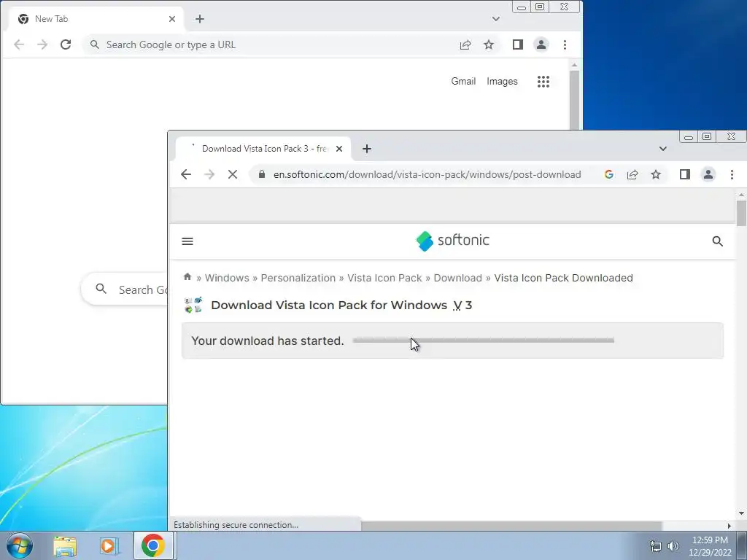747x560 pixels.
Task: Click New Tab window vertical scrollbar
Action: point(575,100)
